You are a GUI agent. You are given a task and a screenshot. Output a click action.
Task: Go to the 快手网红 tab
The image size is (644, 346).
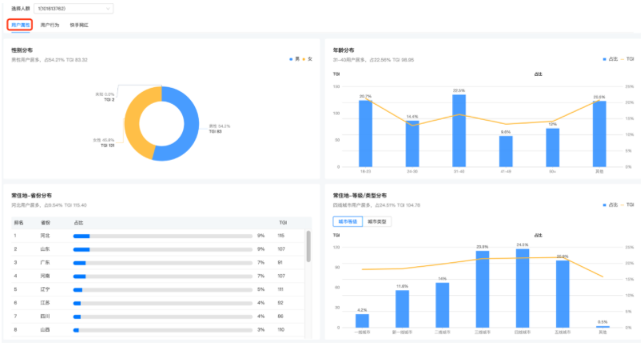(x=79, y=26)
